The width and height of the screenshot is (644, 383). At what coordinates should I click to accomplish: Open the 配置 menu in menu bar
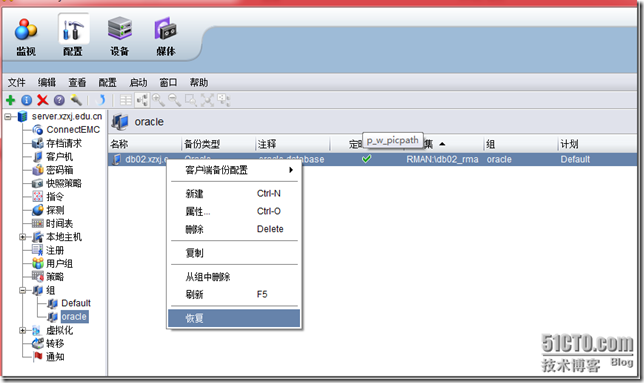[108, 83]
